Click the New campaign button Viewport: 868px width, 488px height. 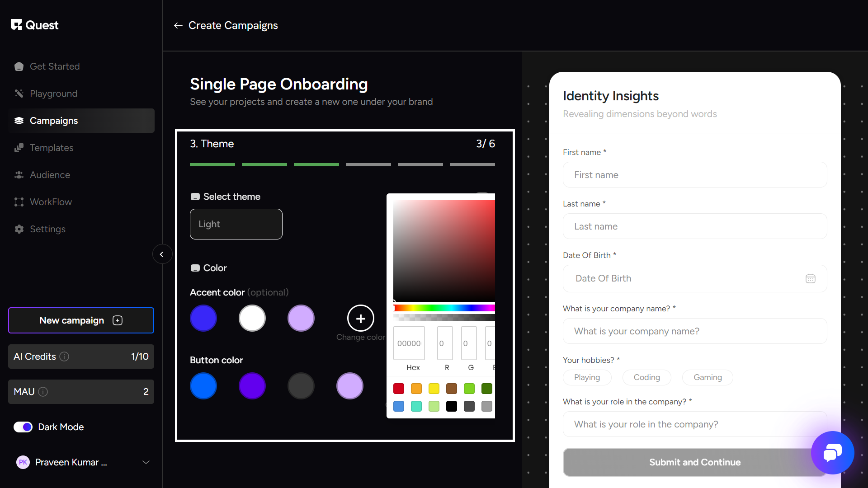[81, 320]
